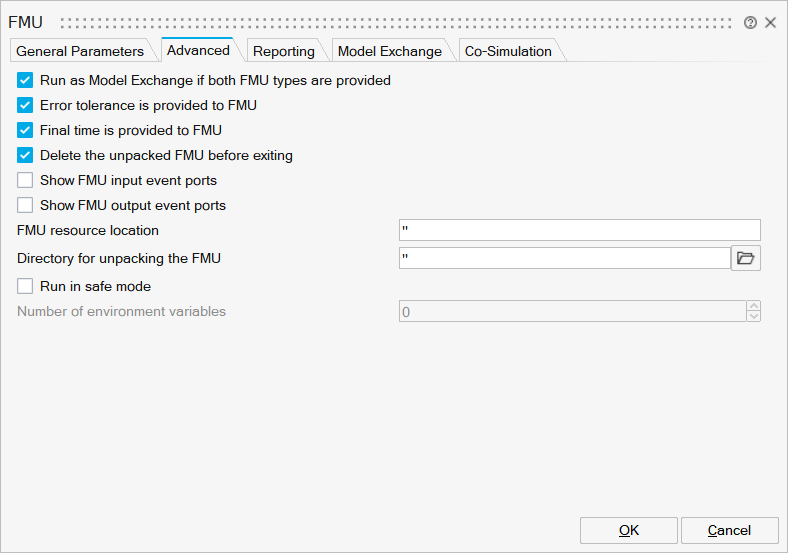This screenshot has height=553, width=788.
Task: Uncheck Final time is provided to FMU
Action: click(26, 130)
